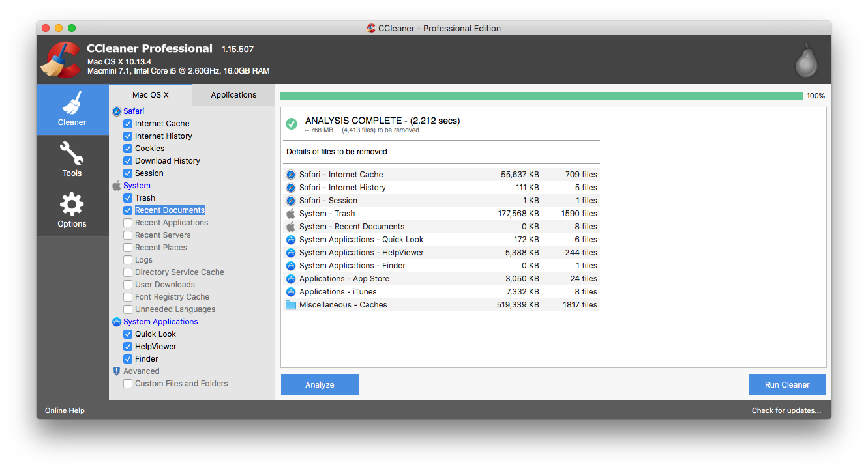Switch to the Mac OS X tab
The height and width of the screenshot is (471, 868).
click(151, 95)
